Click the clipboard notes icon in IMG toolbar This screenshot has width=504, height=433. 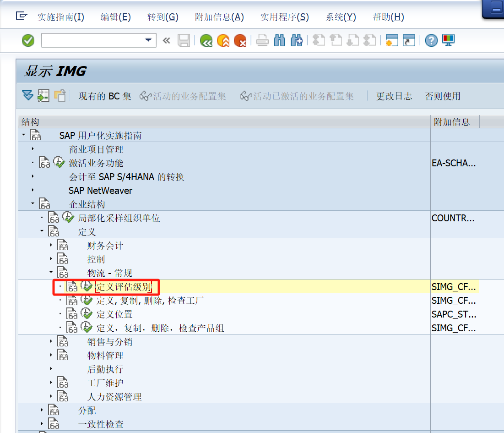[x=60, y=96]
